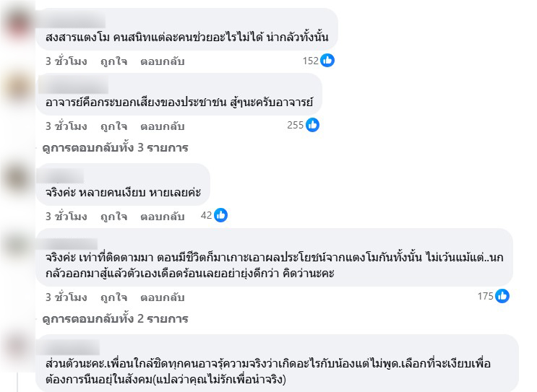Reply to the comment starting with สงสารแตงโม

click(163, 61)
